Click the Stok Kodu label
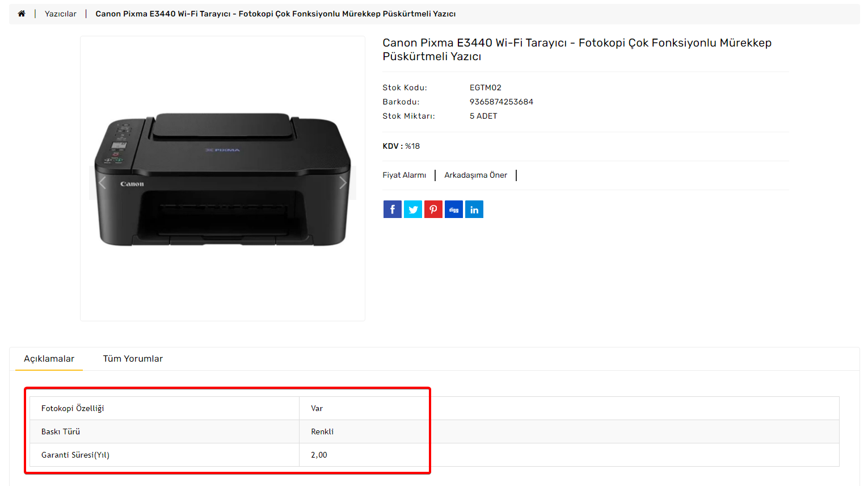This screenshot has height=486, width=868. (404, 87)
